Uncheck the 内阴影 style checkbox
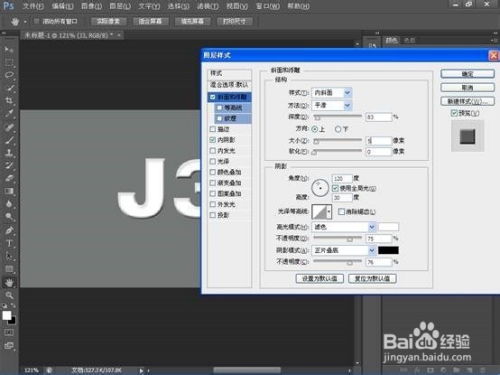 [x=213, y=140]
